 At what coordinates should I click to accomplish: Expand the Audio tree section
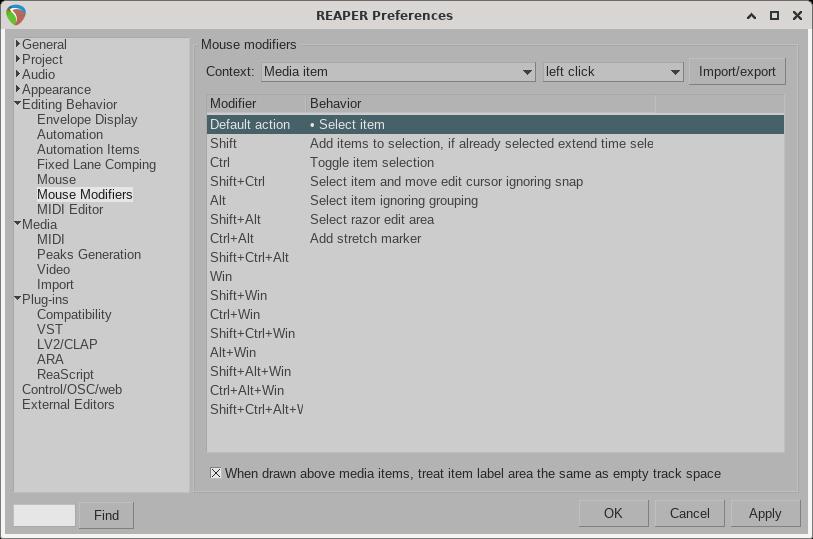pos(18,74)
